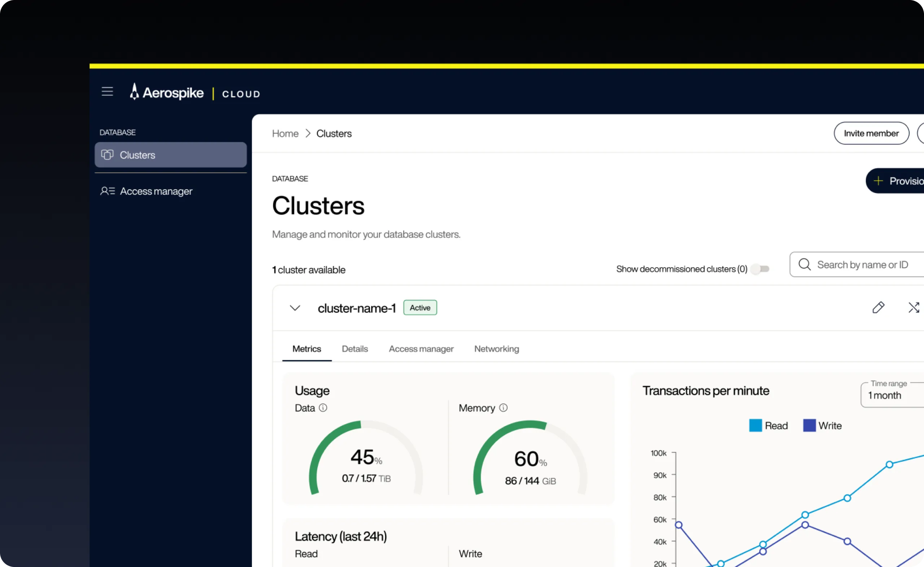The width and height of the screenshot is (924, 567).
Task: Switch to the Details tab
Action: tap(355, 349)
